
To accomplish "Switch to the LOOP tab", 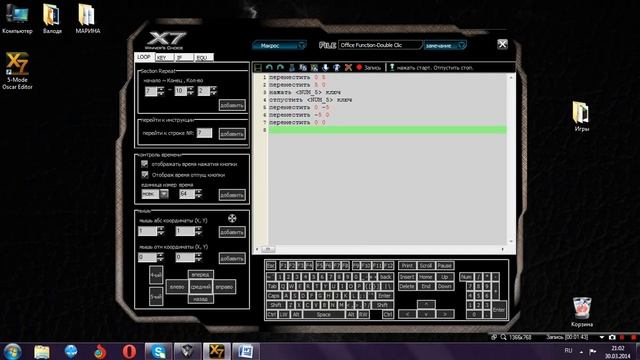I will pos(144,57).
